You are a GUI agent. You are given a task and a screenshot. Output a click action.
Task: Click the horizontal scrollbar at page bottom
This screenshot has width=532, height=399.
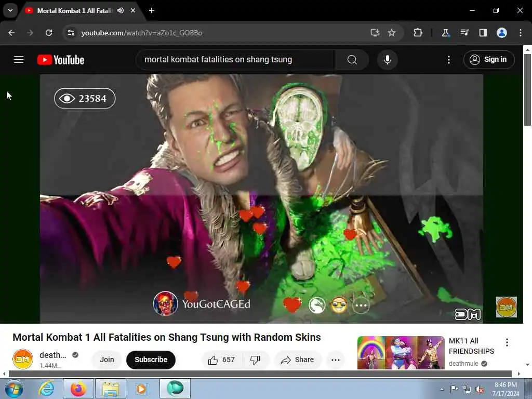click(260, 374)
